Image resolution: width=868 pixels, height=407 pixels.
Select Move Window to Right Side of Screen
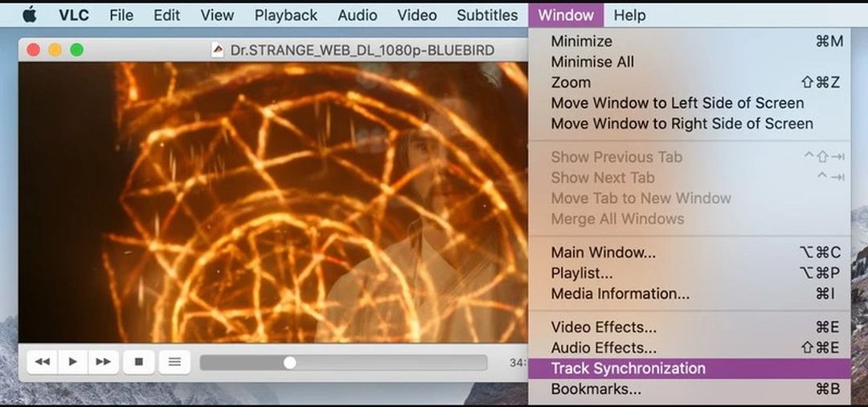690,124
